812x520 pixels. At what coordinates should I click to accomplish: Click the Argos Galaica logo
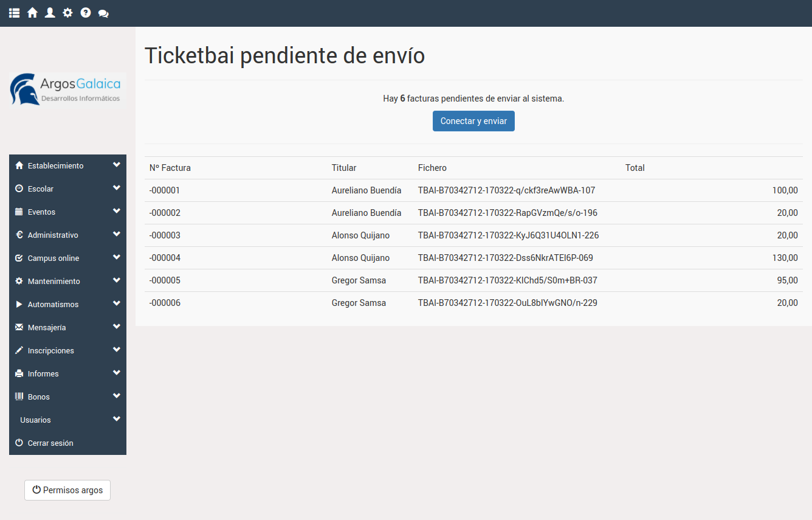67,90
